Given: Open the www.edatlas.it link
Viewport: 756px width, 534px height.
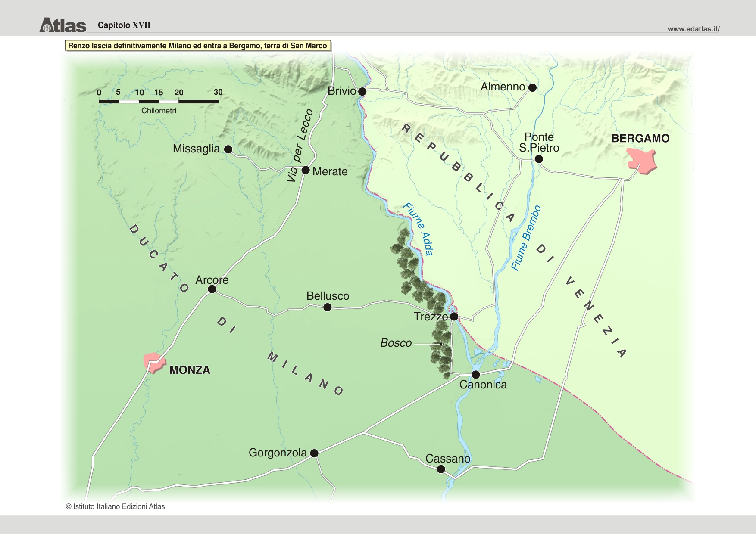Looking at the screenshot, I should point(693,29).
